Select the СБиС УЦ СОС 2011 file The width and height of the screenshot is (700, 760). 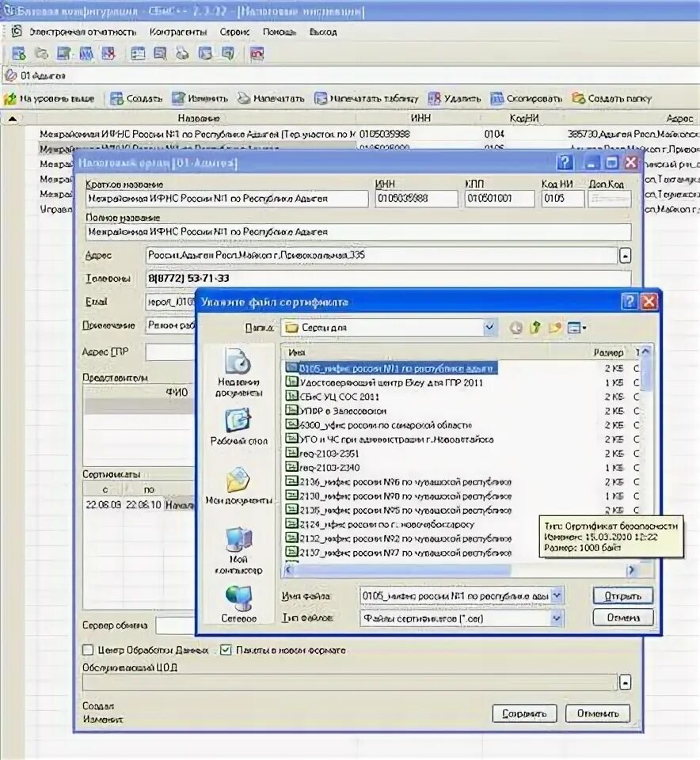coord(333,397)
